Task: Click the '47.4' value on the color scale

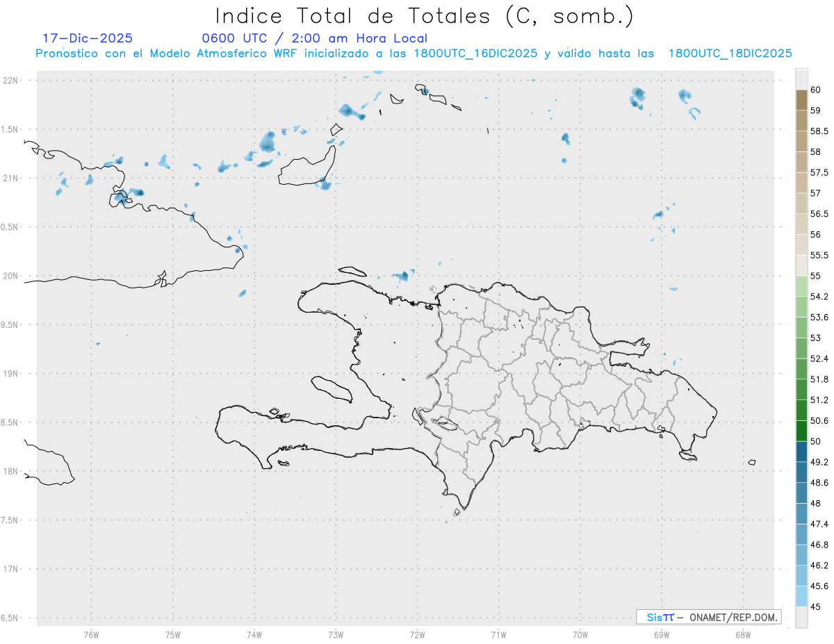Action: tap(819, 524)
